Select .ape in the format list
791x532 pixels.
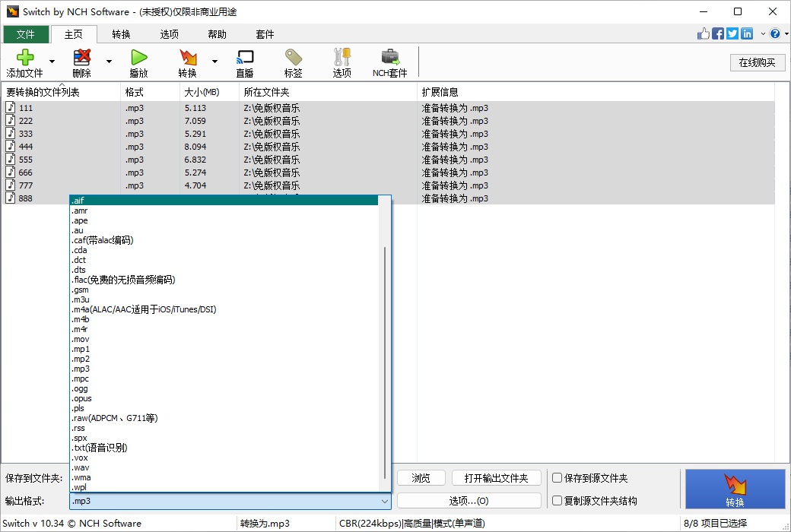[224, 221]
